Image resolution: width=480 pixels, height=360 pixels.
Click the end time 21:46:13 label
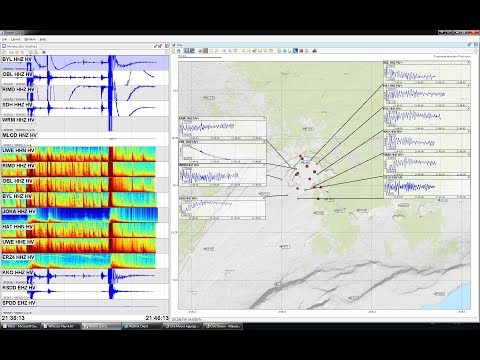click(157, 318)
